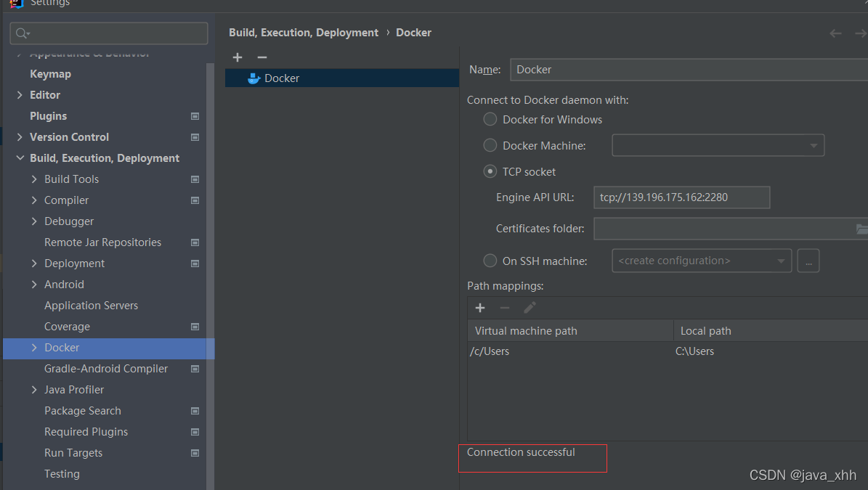Select the /c/Users mapping row

tap(668, 351)
